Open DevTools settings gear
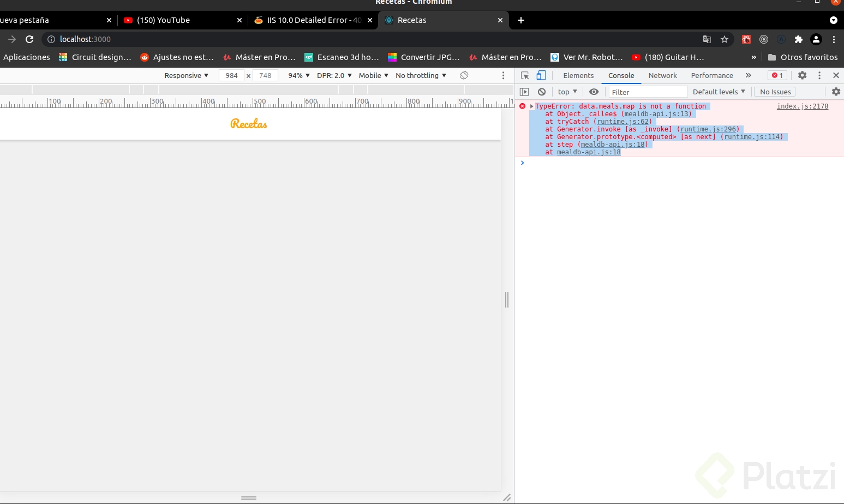 [x=802, y=75]
